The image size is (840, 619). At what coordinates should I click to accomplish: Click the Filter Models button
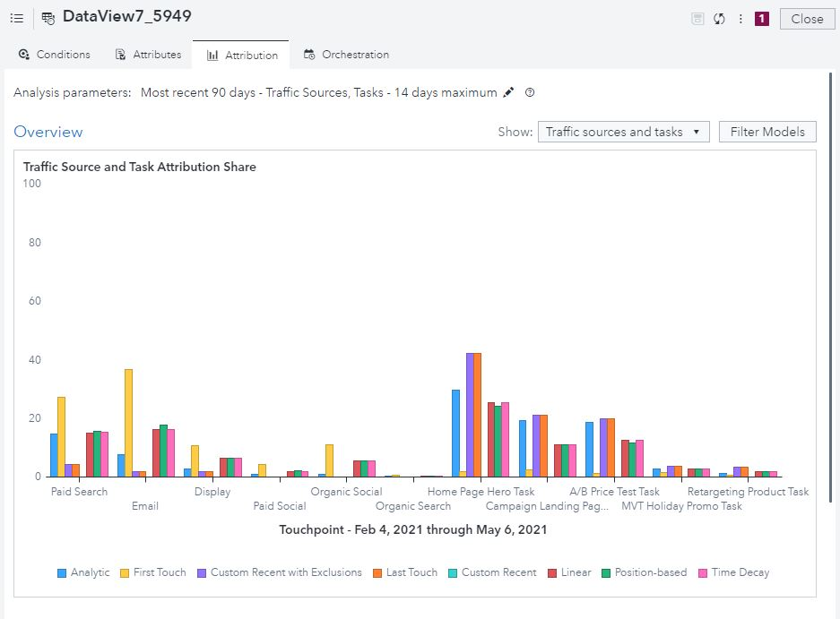click(x=767, y=132)
